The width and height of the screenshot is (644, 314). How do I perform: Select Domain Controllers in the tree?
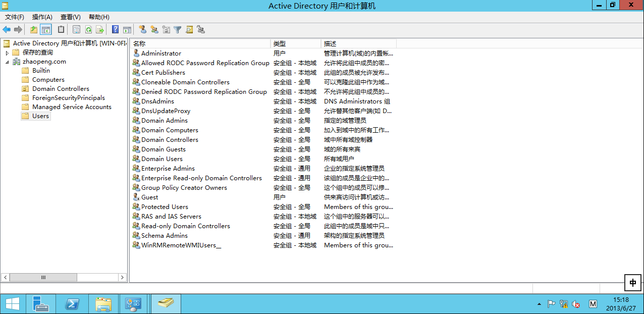[61, 89]
